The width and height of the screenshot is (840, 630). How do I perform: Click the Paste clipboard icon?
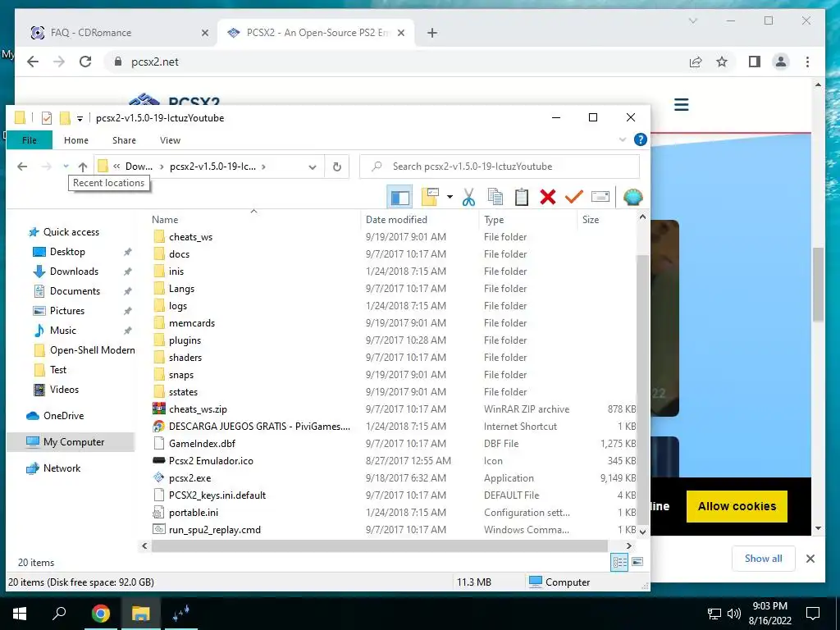[x=521, y=197]
